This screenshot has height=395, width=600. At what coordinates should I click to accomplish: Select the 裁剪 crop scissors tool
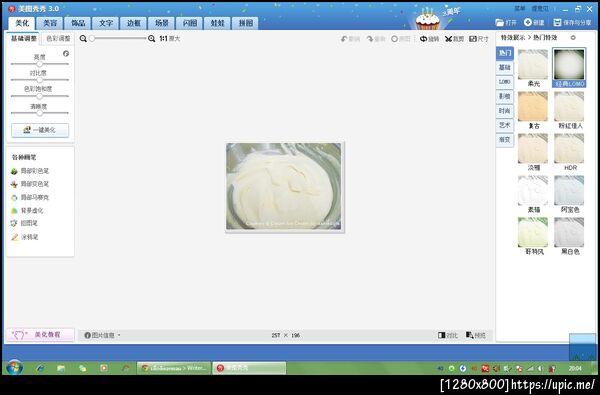point(454,39)
